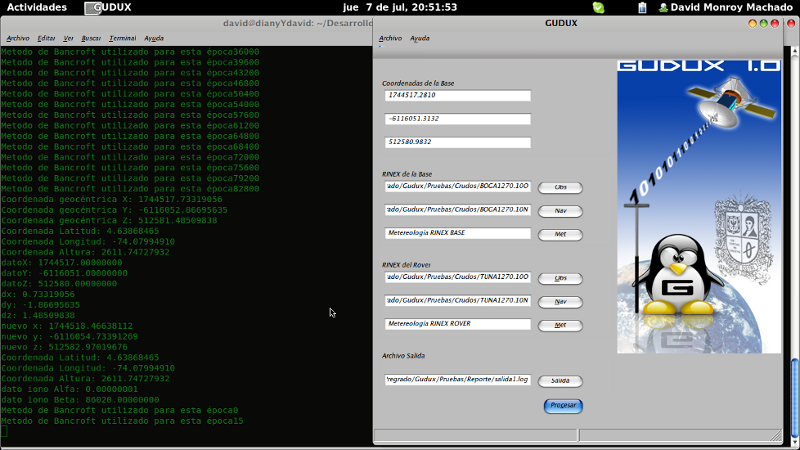800x450 pixels.
Task: Click the blue Procesar button
Action: [x=563, y=406]
